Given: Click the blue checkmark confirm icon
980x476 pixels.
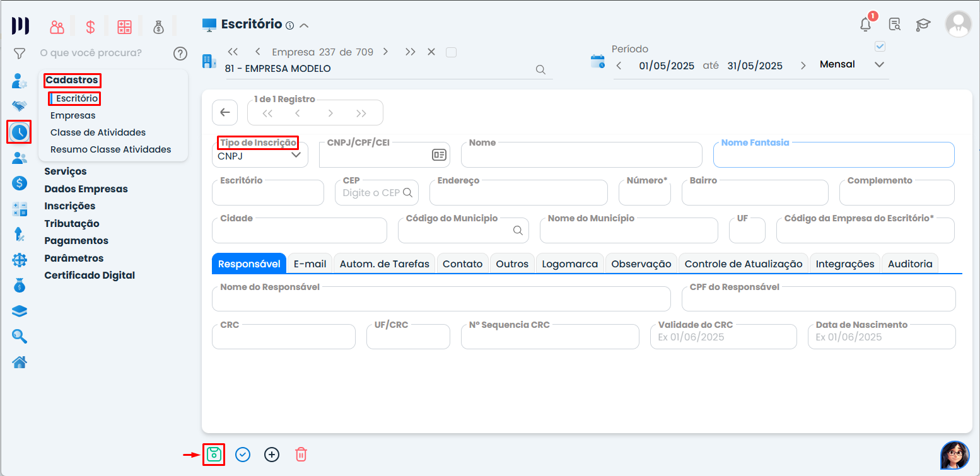Looking at the screenshot, I should [243, 455].
